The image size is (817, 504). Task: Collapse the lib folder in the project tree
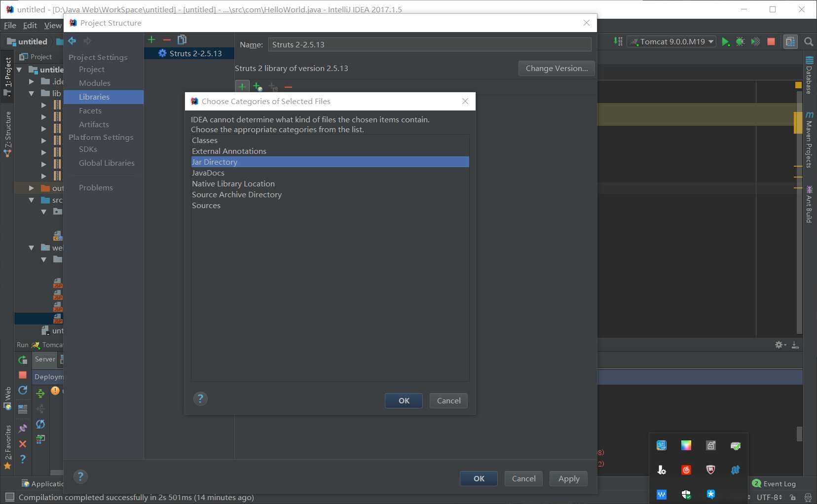tap(32, 93)
